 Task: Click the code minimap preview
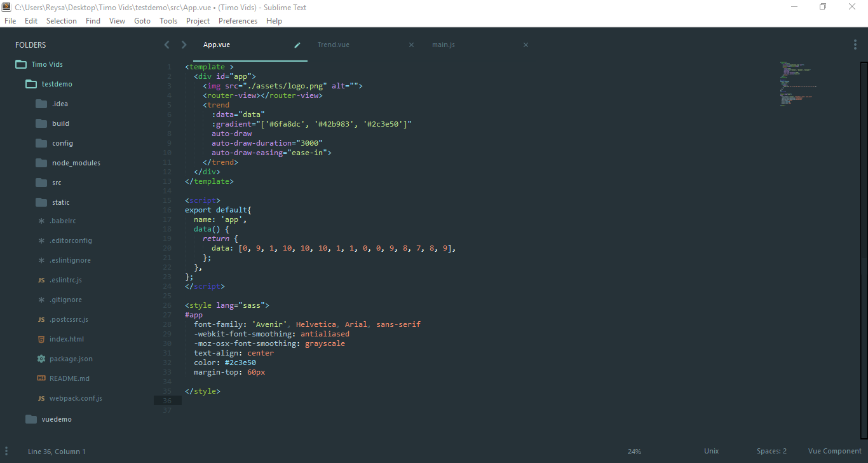pyautogui.click(x=798, y=83)
